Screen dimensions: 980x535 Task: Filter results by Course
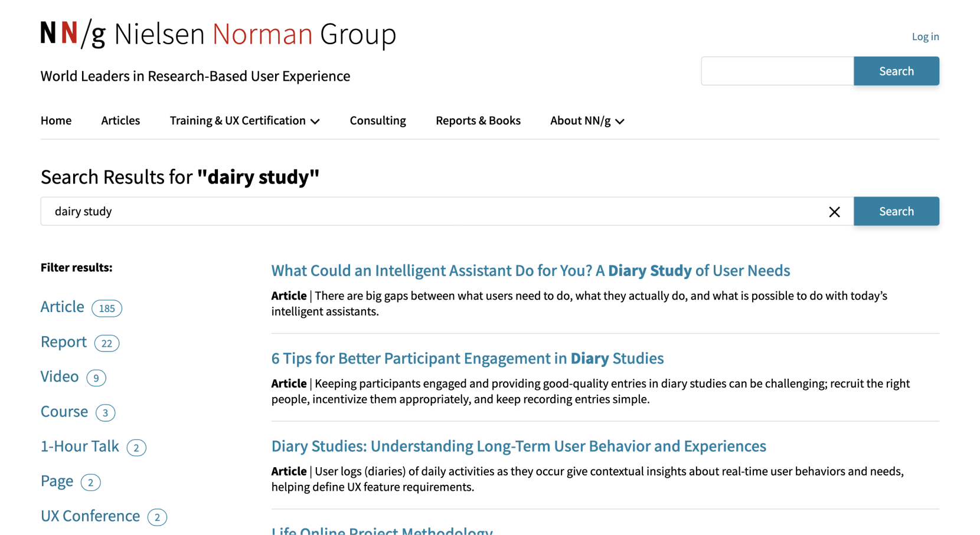click(64, 411)
